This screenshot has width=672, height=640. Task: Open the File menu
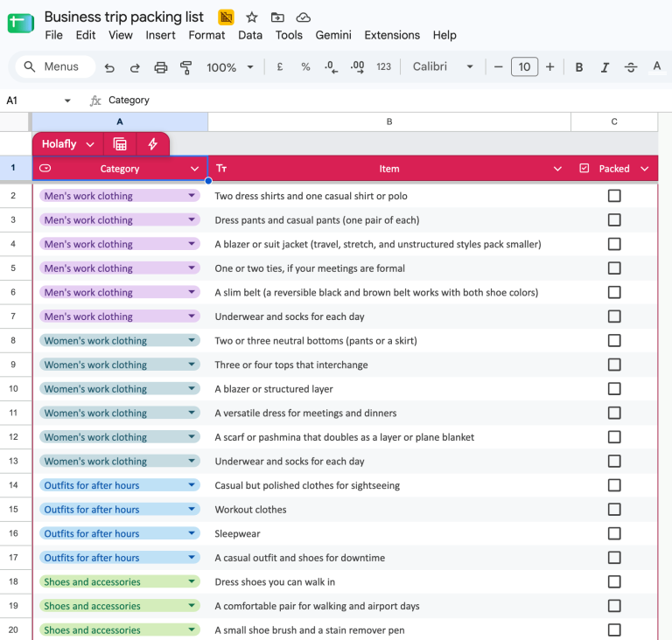(x=53, y=35)
